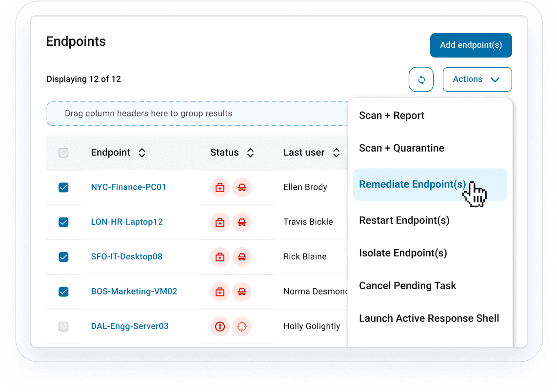557x392 pixels.
Task: Click the spy status icon for NYC-Finance-PC01
Action: (x=242, y=187)
